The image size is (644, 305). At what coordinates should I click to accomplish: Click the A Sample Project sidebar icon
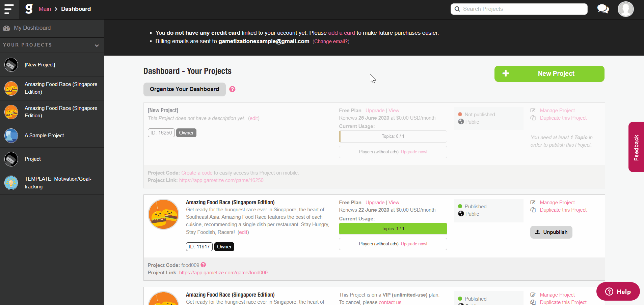click(x=11, y=135)
